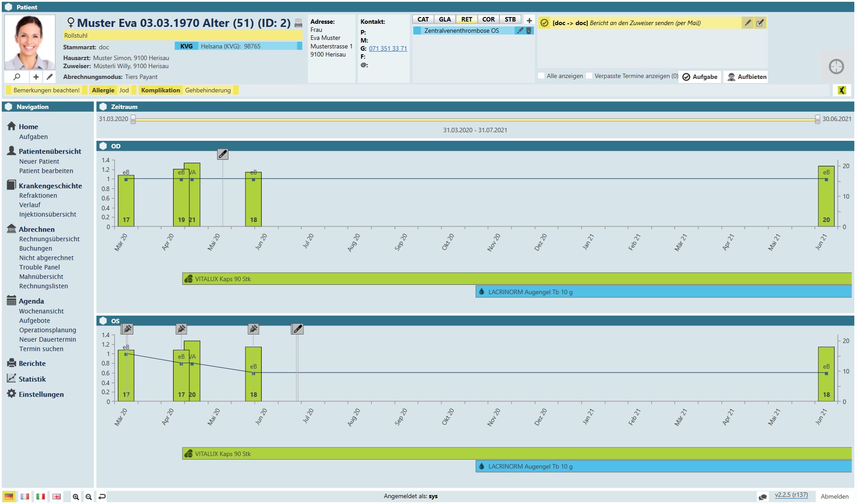Collapse the OD chart panel header
Image resolution: width=857 pixels, height=504 pixels.
pos(104,146)
